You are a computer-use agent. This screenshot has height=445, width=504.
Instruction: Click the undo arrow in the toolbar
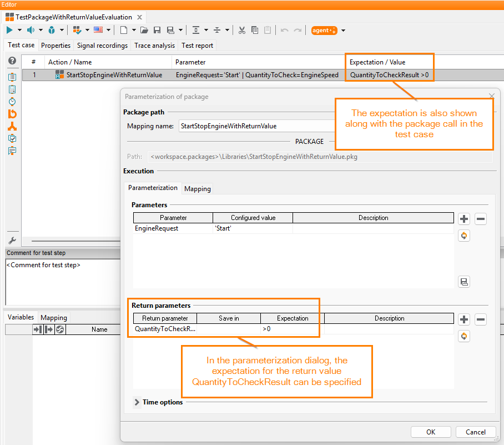coord(284,30)
